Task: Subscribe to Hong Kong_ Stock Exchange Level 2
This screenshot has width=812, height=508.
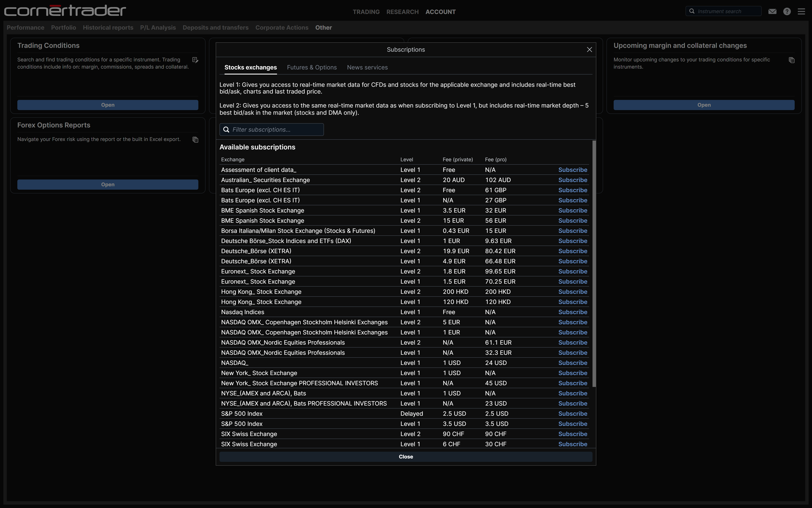Action: (x=572, y=292)
